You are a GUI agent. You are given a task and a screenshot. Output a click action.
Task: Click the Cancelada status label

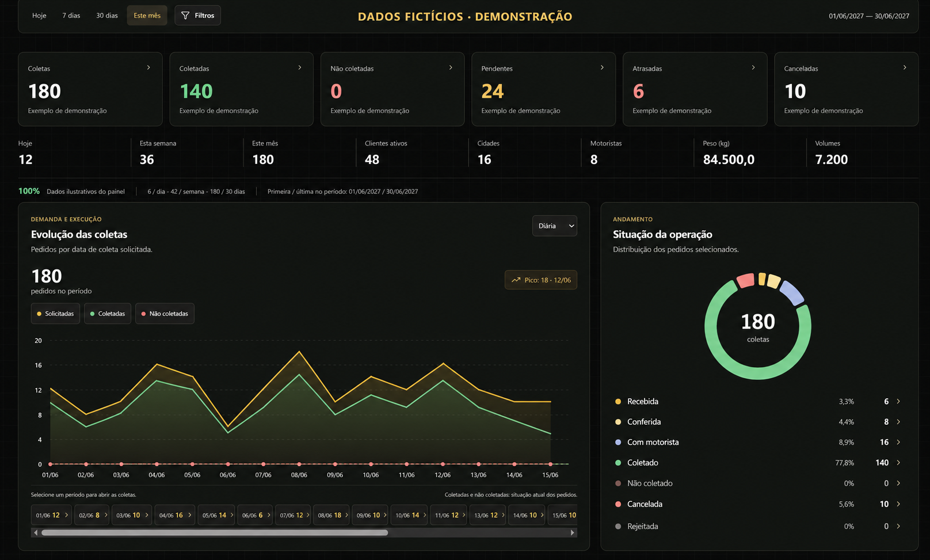click(x=645, y=504)
